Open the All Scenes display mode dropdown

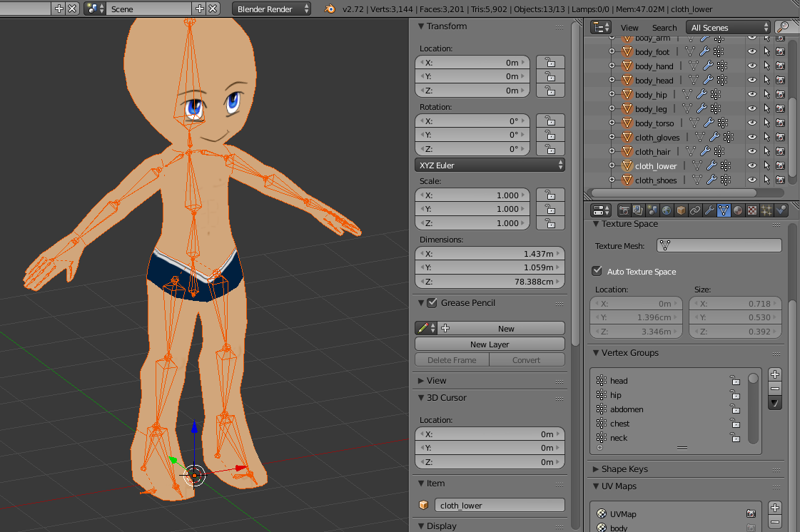coord(728,27)
